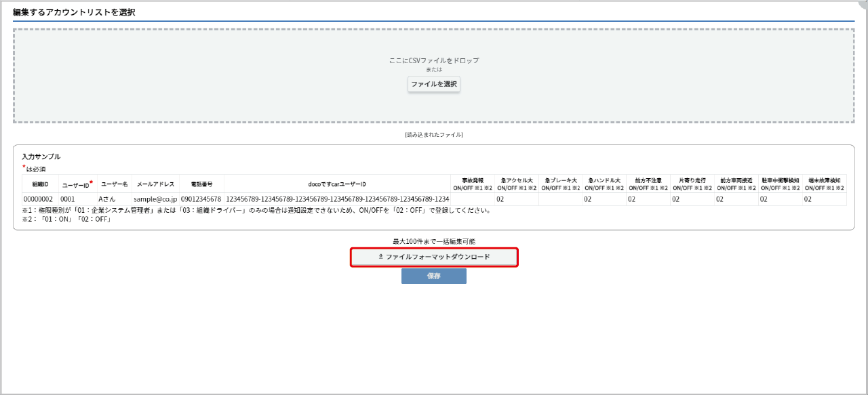Click the download arrow icon before ファイルフォーマットダウンロード
868x395 pixels.
pos(380,257)
